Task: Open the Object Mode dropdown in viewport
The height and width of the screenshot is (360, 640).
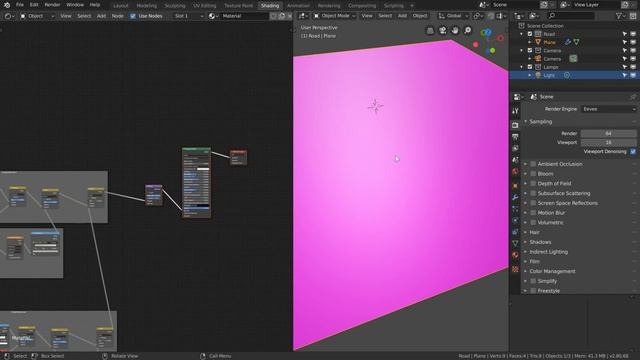Action: (x=334, y=16)
